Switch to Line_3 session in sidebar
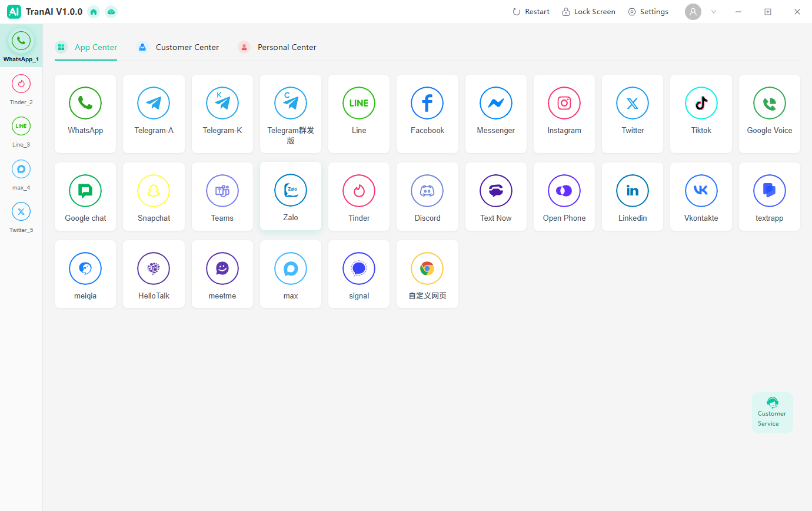The height and width of the screenshot is (511, 812). (21, 132)
